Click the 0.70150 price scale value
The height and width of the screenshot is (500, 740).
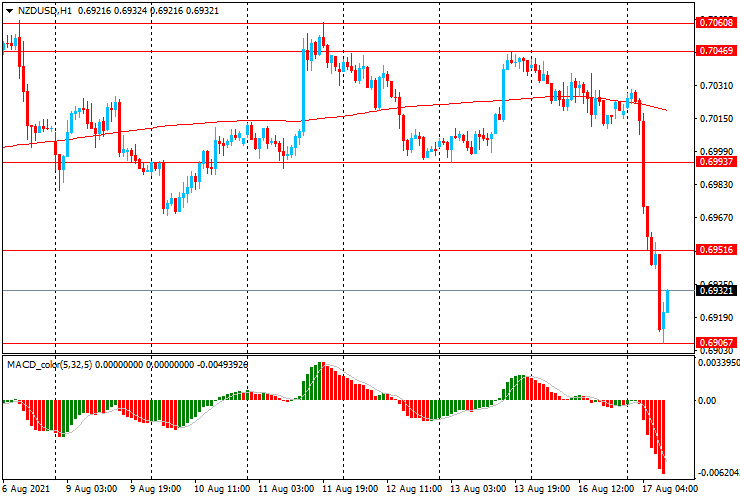[x=716, y=119]
